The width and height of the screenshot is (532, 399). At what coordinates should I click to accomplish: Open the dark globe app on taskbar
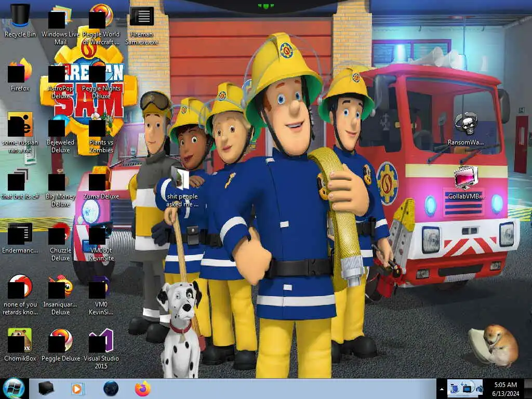pyautogui.click(x=111, y=389)
